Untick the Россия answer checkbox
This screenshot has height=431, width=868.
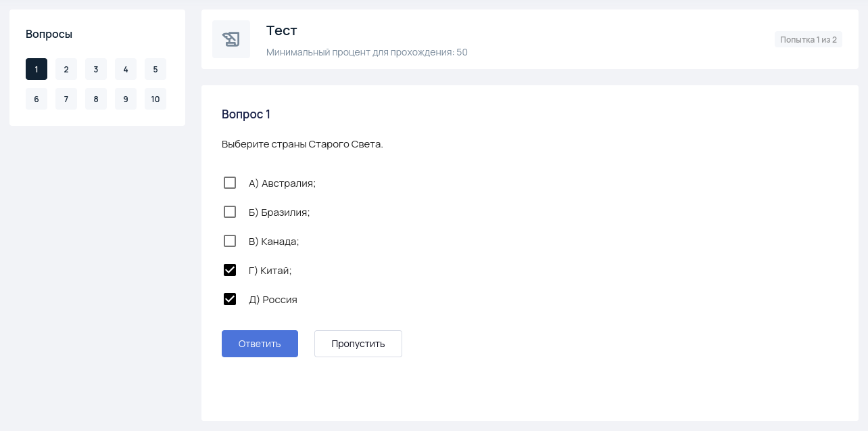point(230,299)
